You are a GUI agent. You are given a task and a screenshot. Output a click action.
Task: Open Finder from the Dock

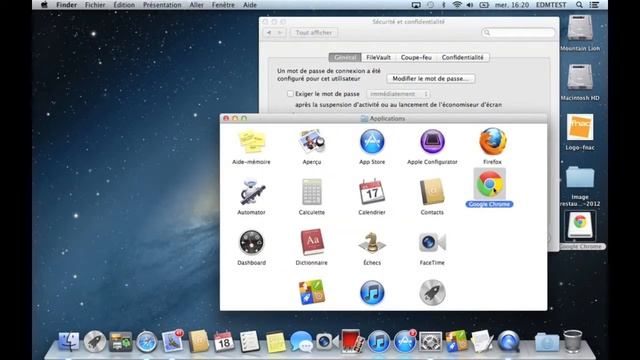coord(69,341)
